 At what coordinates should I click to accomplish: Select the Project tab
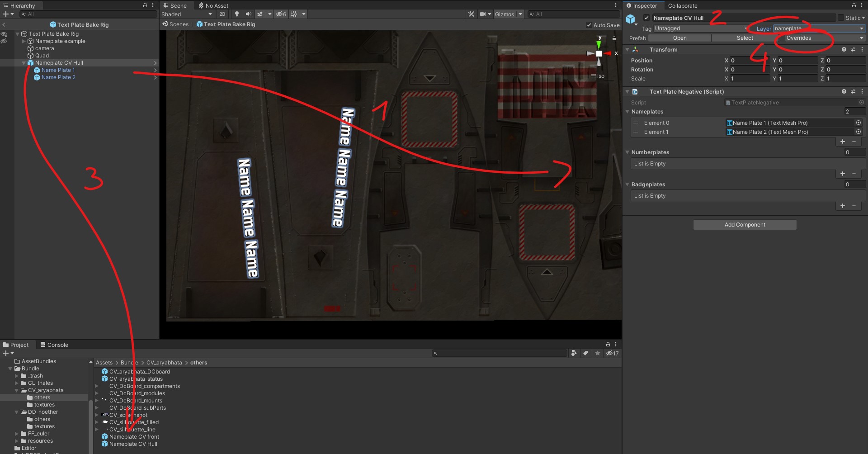[x=16, y=345]
